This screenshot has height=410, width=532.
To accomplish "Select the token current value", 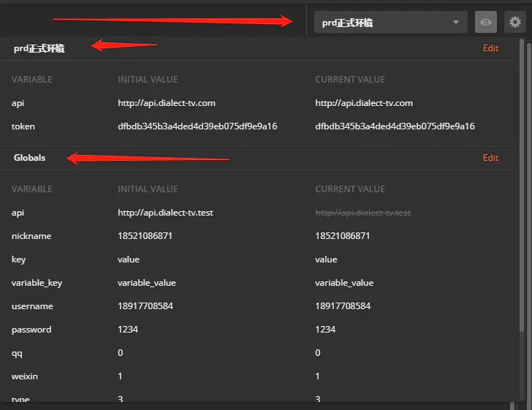I will [395, 126].
